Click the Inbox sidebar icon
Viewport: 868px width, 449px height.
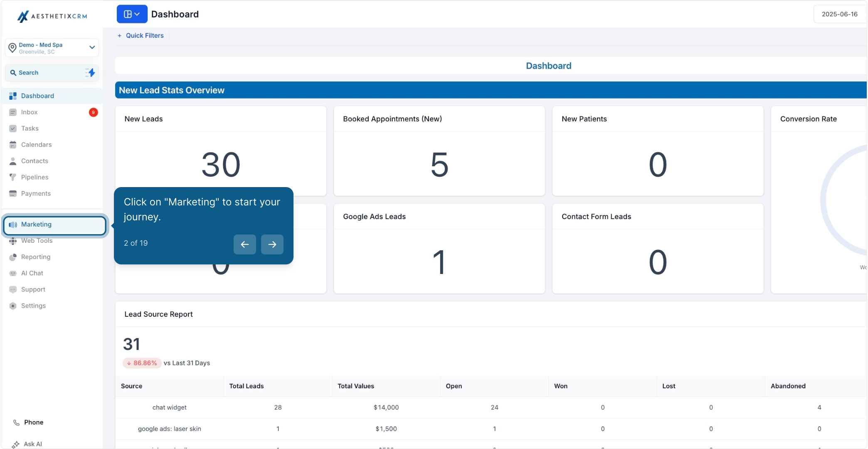pos(13,112)
